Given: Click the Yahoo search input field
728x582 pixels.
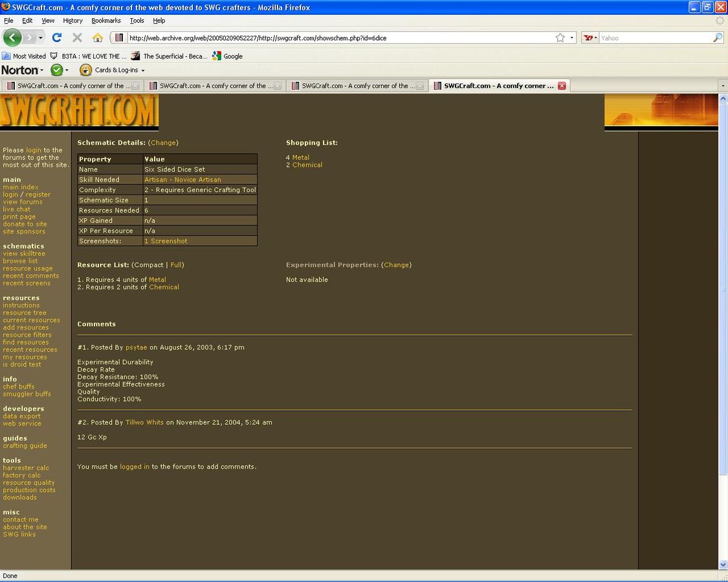Looking at the screenshot, I should point(654,38).
